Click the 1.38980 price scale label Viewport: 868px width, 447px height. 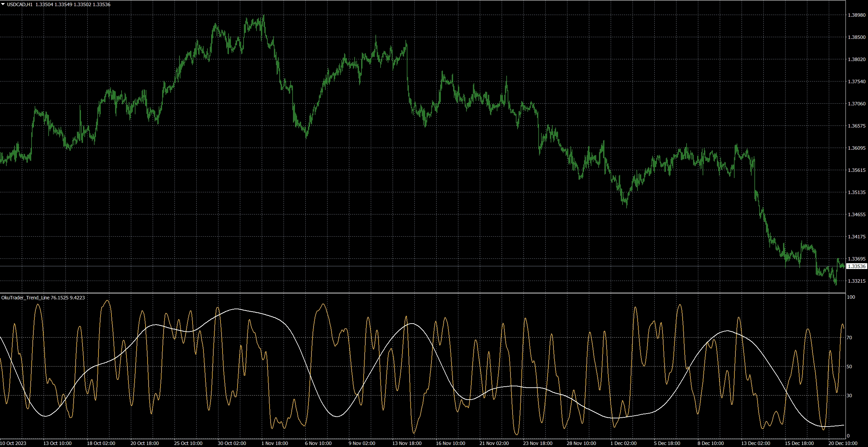(x=856, y=15)
